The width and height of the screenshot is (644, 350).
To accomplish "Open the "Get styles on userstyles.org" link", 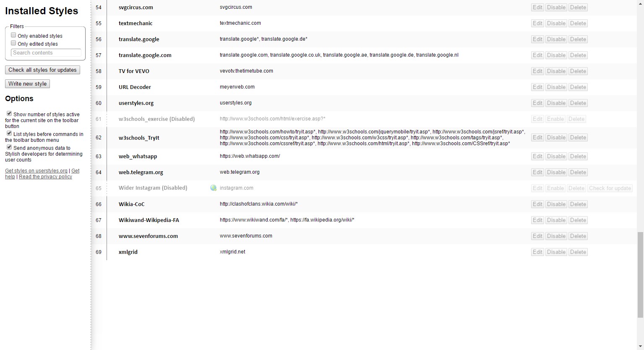I will 36,170.
